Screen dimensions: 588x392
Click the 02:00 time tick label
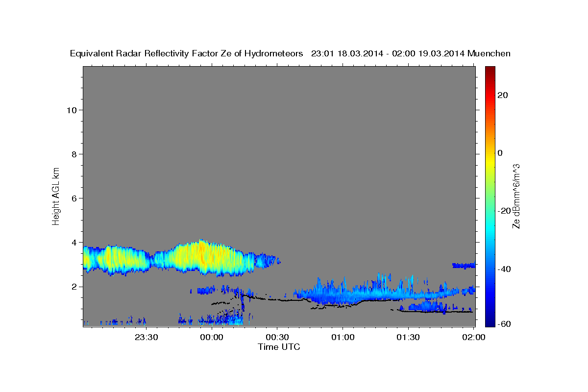473,337
